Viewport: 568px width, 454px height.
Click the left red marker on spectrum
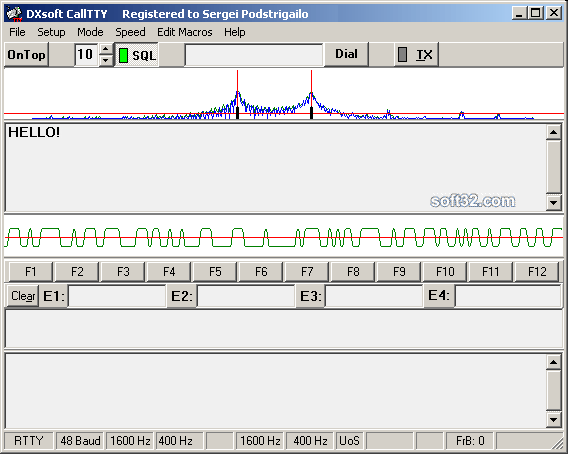[238, 94]
